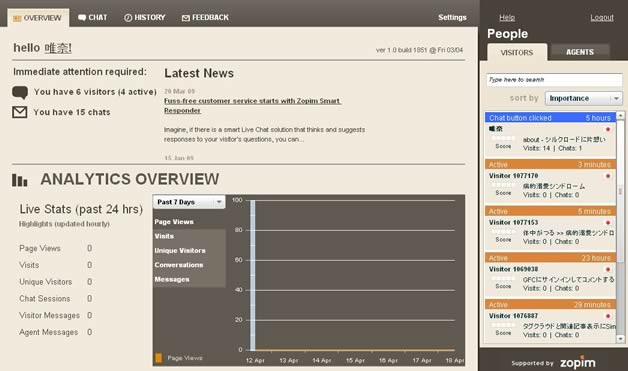Click the 'ver 1.0 build 1851' version text
628x371 pixels.
tap(419, 50)
